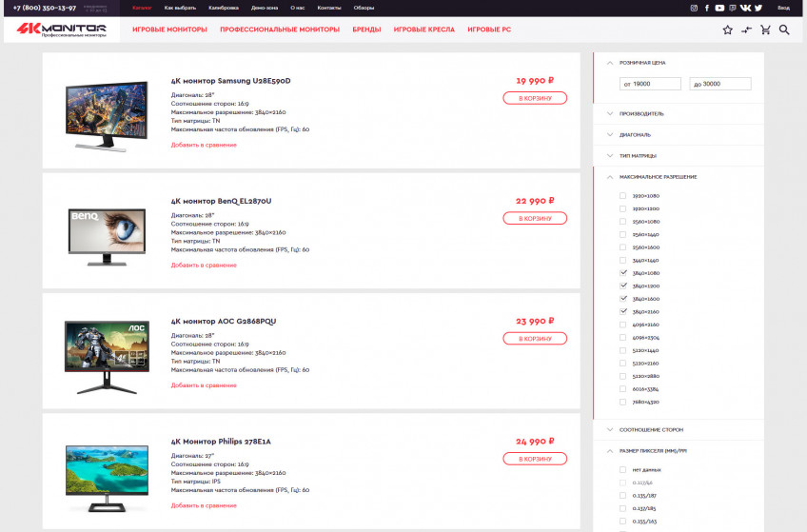Open the comparison arrows icon
The height and width of the screenshot is (532, 807).
coord(746,30)
